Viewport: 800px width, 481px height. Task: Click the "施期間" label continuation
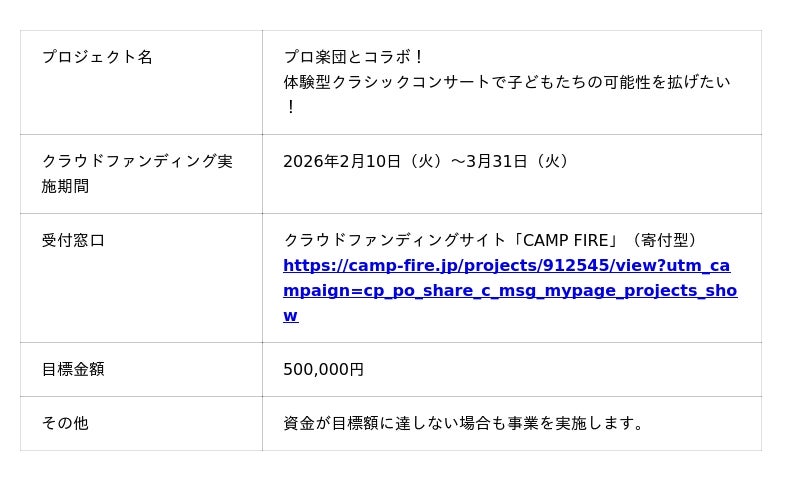[65, 186]
